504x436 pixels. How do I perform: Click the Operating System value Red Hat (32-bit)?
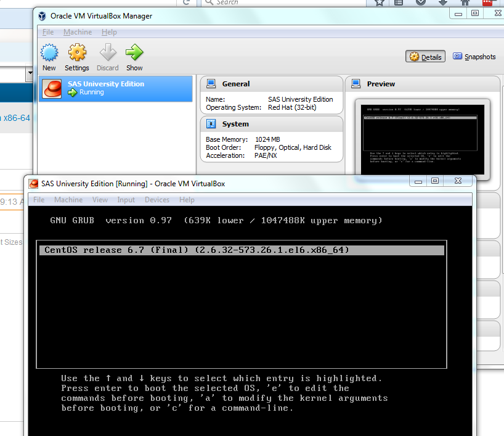coord(292,107)
